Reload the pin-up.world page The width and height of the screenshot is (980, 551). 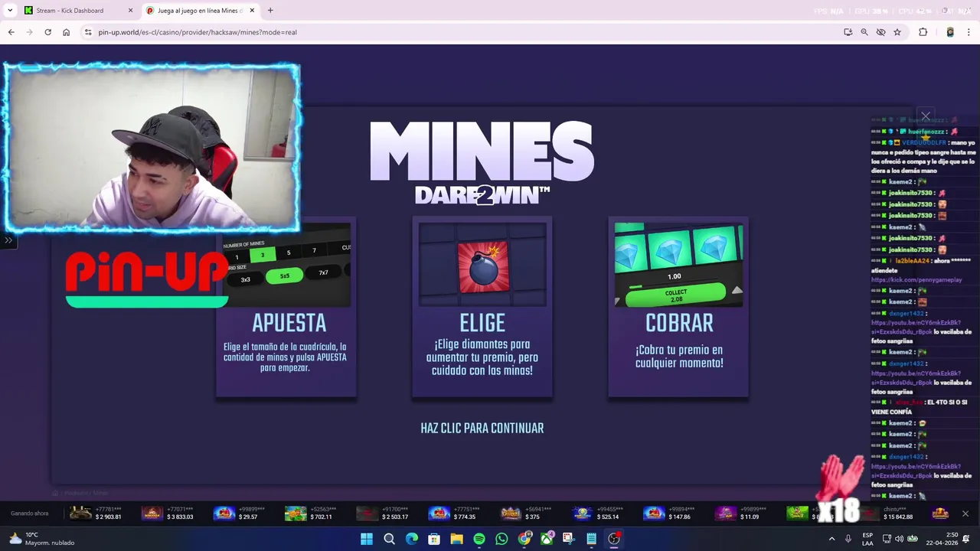[47, 32]
